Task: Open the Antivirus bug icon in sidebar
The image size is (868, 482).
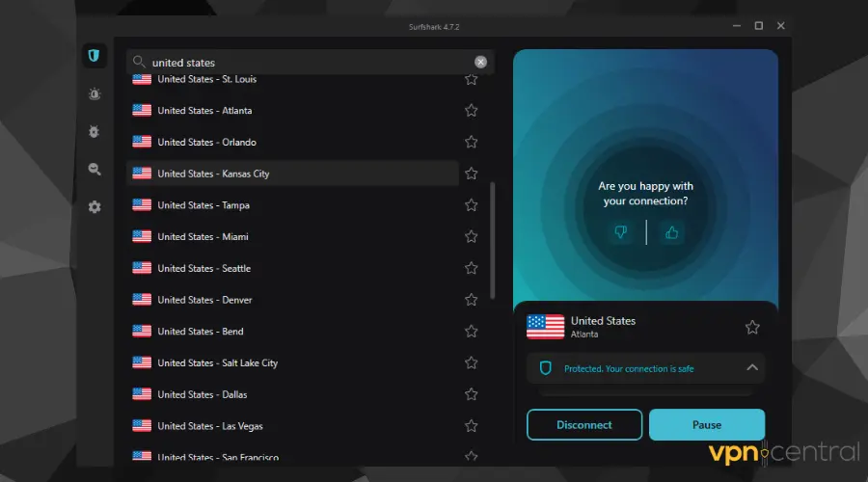Action: [x=95, y=132]
